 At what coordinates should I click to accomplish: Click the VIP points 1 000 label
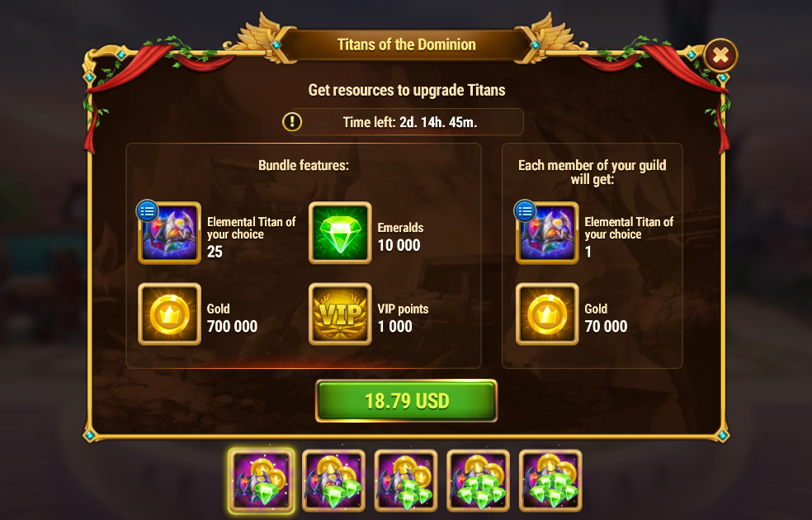[403, 318]
